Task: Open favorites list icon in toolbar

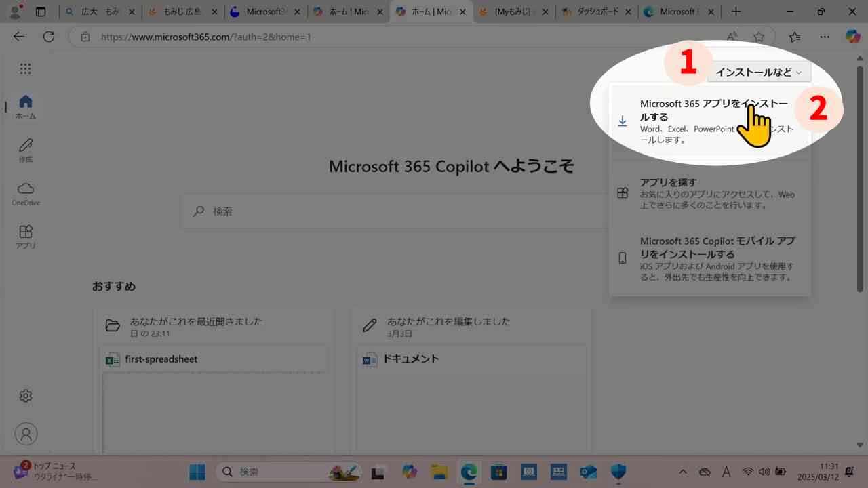Action: [795, 37]
